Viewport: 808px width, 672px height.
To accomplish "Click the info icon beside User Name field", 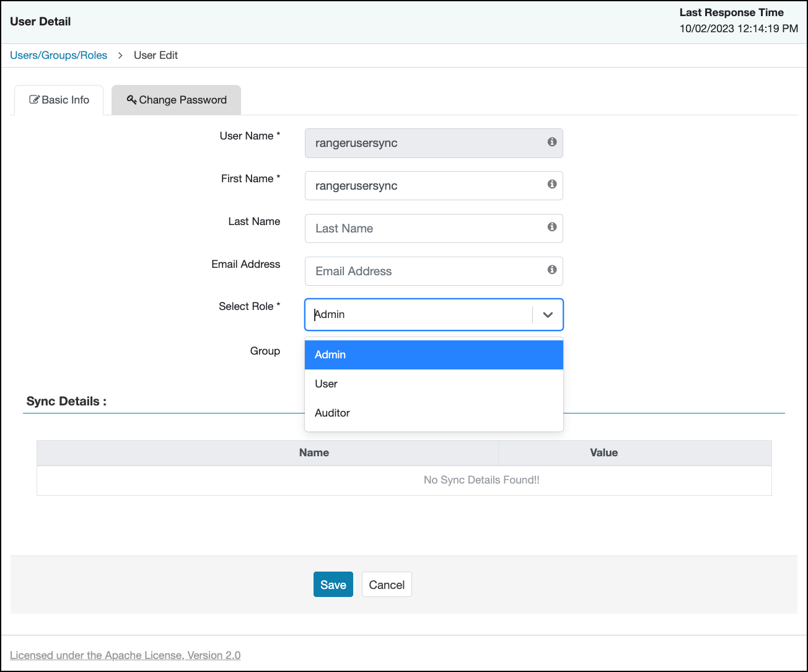I will pos(551,142).
